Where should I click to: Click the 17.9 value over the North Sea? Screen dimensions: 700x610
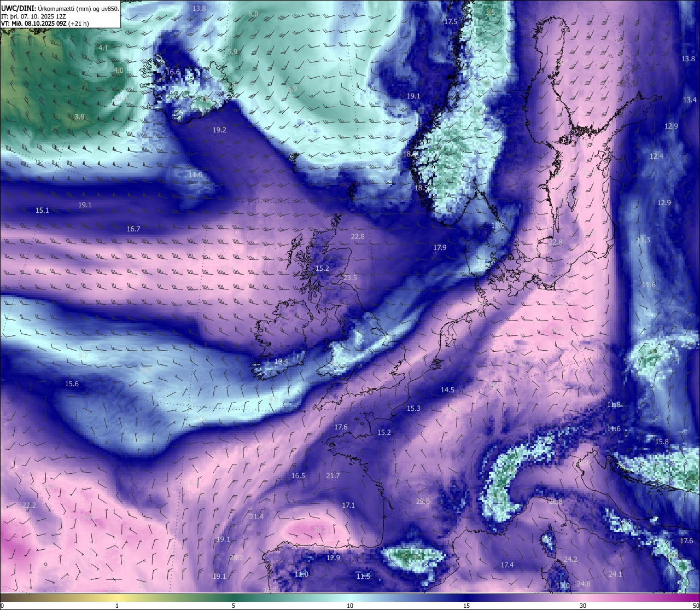tap(440, 247)
